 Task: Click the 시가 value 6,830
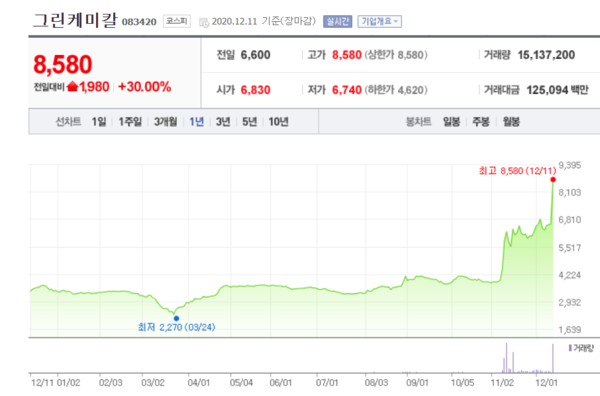[255, 90]
